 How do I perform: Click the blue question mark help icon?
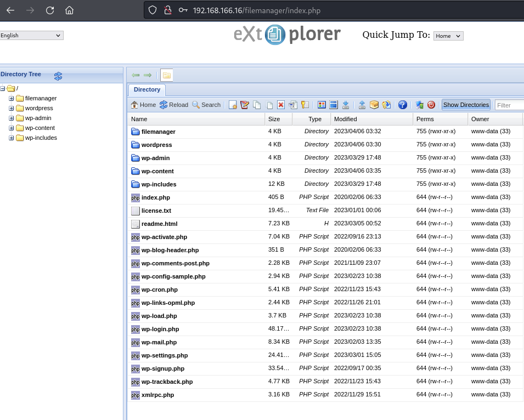point(402,105)
